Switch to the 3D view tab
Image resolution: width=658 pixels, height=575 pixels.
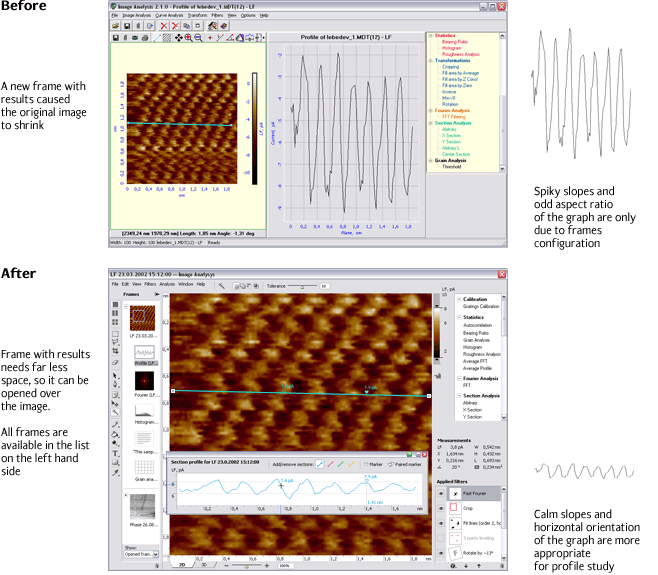pos(206,565)
